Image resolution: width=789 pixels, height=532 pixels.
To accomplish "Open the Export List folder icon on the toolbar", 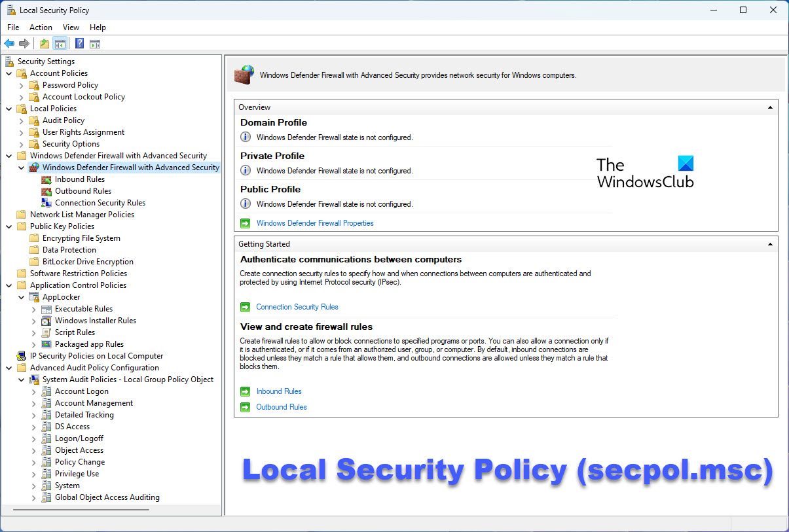I will click(x=43, y=43).
